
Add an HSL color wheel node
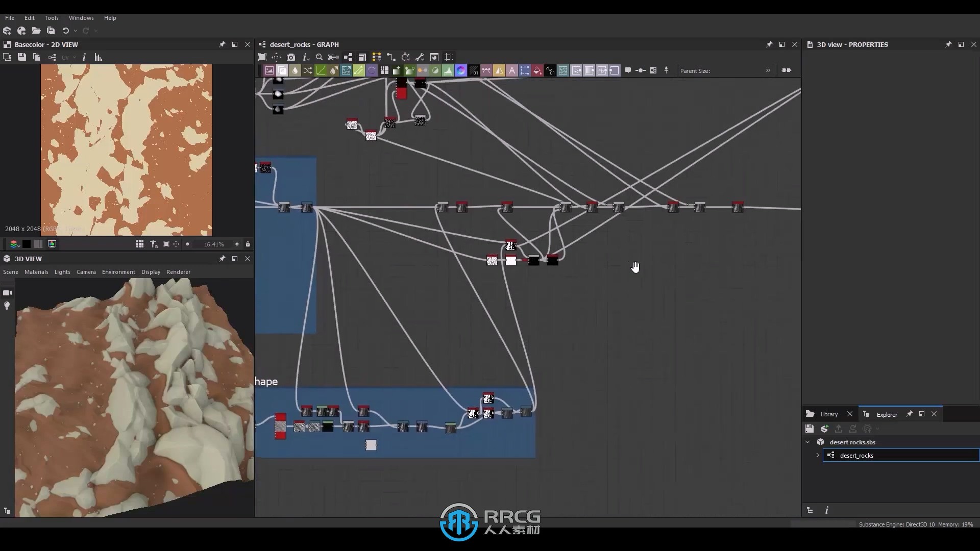pyautogui.click(x=461, y=71)
